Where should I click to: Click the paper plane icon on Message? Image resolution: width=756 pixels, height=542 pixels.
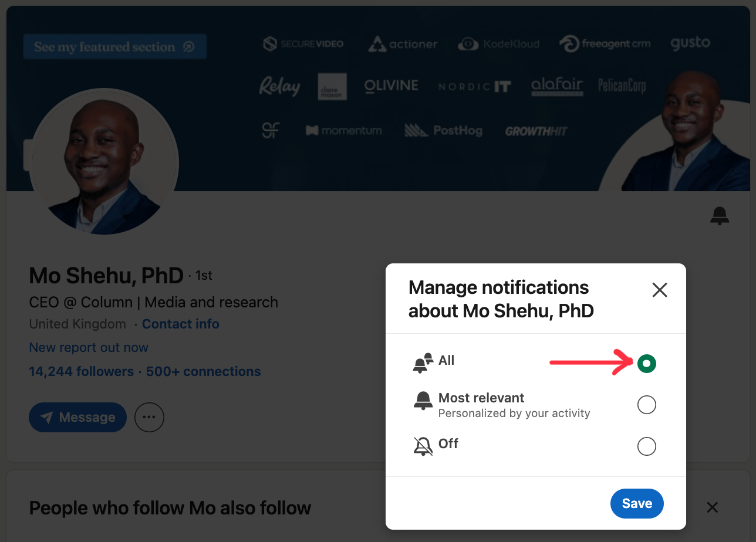click(47, 417)
